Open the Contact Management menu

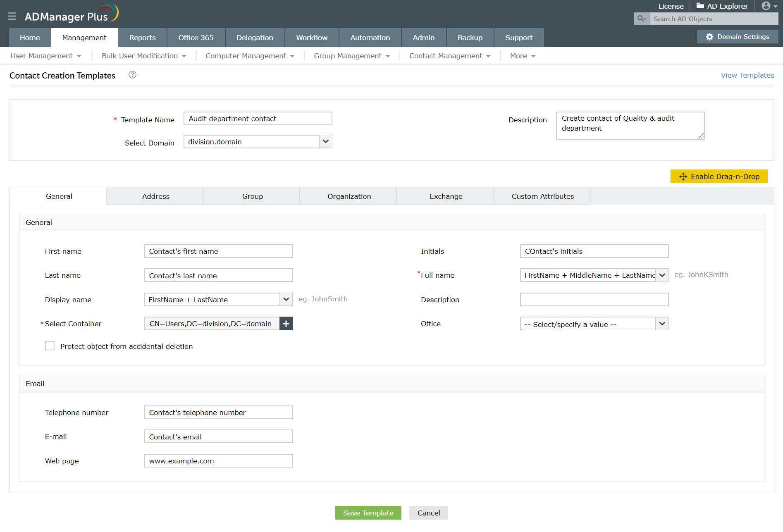tap(446, 55)
